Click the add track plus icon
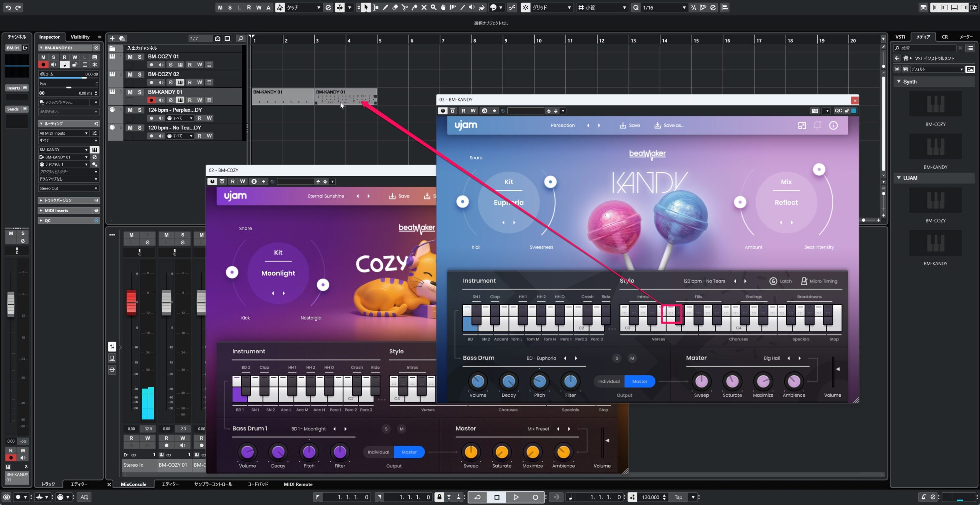Screen dimensions: 980x505 click(x=112, y=38)
